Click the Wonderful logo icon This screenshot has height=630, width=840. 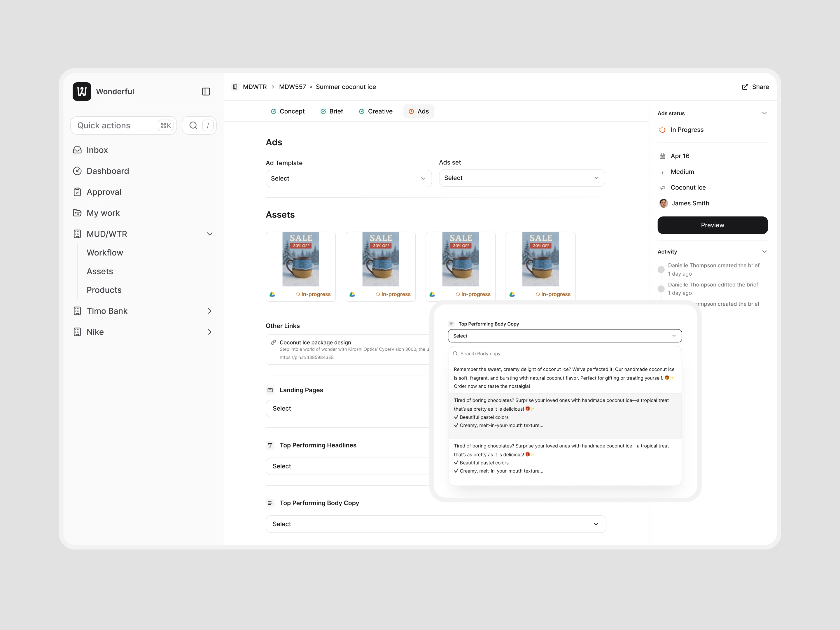[x=82, y=92]
